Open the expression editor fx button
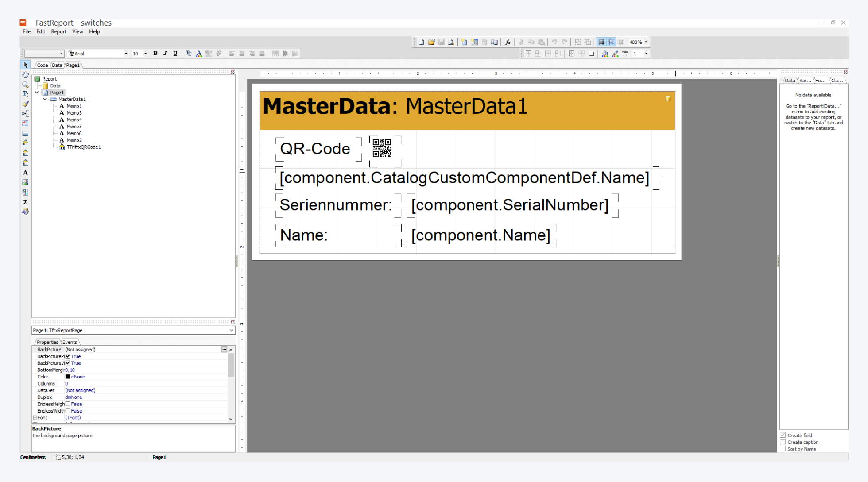 click(508, 42)
